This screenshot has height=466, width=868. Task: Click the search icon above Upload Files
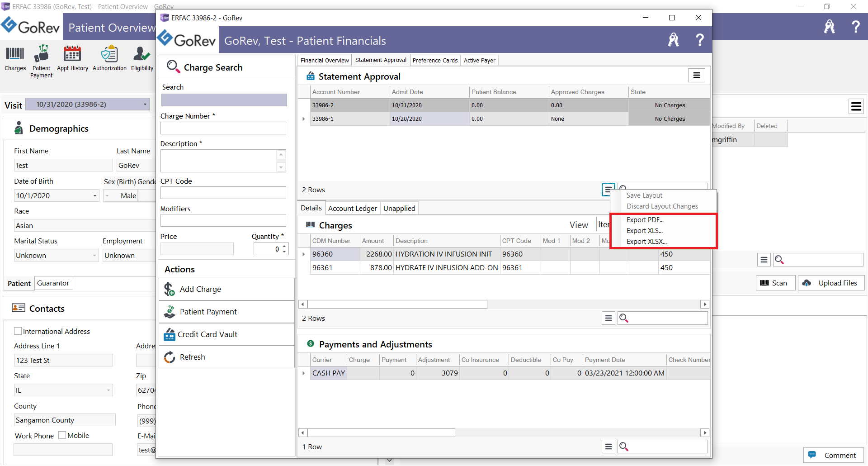click(x=779, y=260)
